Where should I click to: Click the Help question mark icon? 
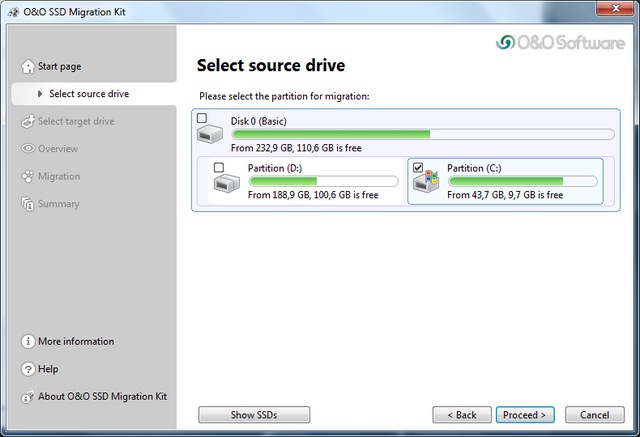click(28, 369)
